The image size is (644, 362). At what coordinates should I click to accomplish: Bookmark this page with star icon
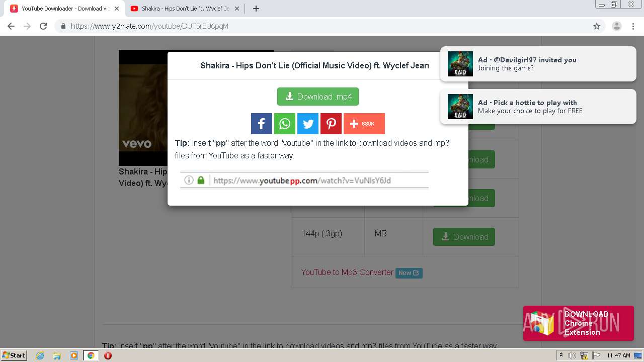click(597, 26)
